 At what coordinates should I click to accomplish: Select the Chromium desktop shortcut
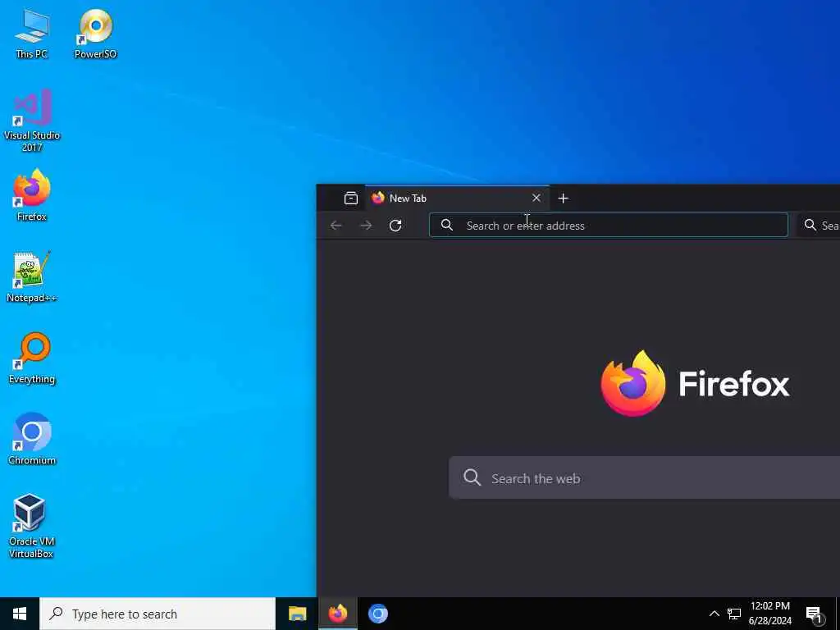pyautogui.click(x=32, y=440)
